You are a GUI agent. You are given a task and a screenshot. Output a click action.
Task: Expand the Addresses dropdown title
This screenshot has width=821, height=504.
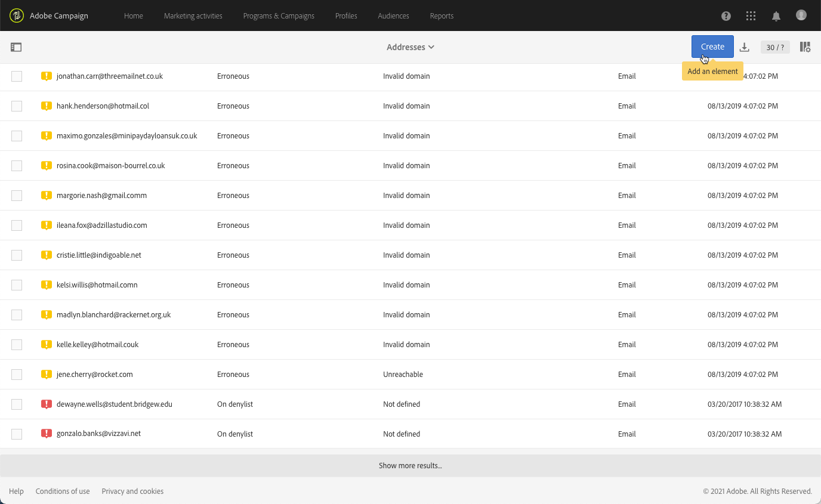(x=410, y=47)
